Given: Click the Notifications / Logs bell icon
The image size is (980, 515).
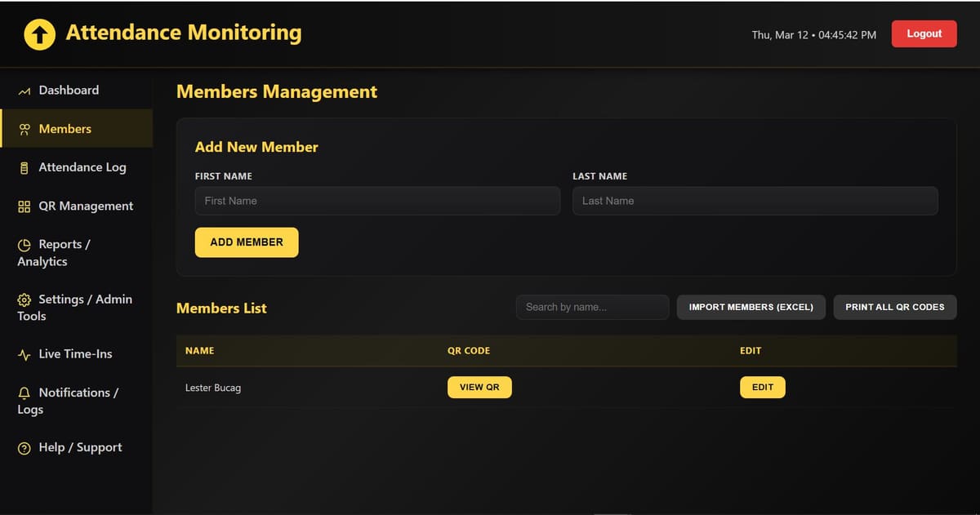Looking at the screenshot, I should (23, 393).
